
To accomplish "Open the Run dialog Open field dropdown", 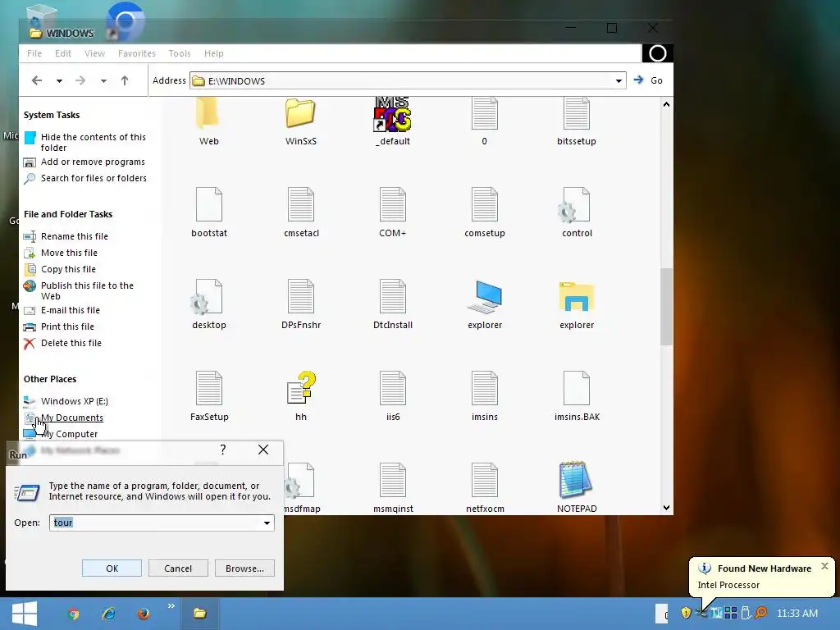I will point(267,523).
